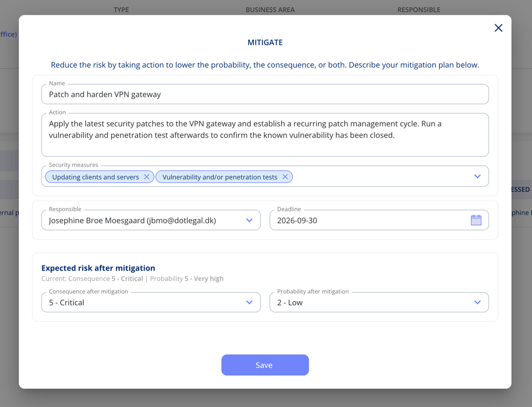The width and height of the screenshot is (532, 407).
Task: Click the 'Expected risk after mitigation' heading
Action: [x=98, y=268]
